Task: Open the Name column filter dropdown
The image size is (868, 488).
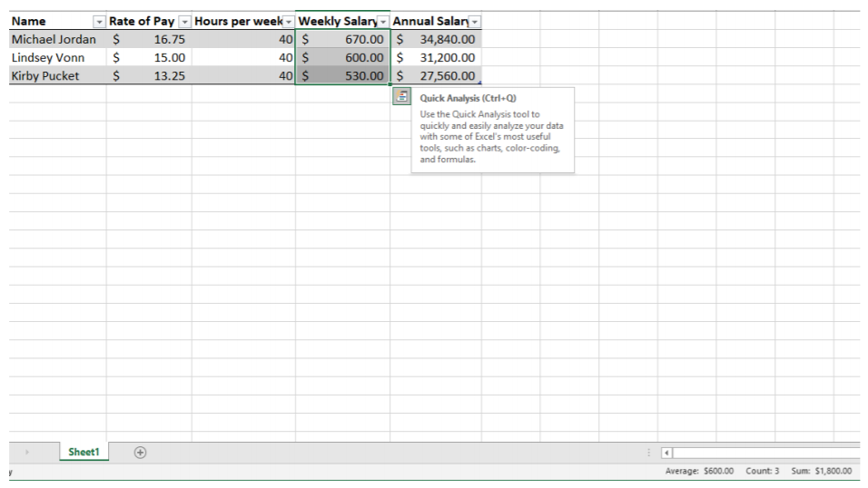Action: tap(99, 22)
